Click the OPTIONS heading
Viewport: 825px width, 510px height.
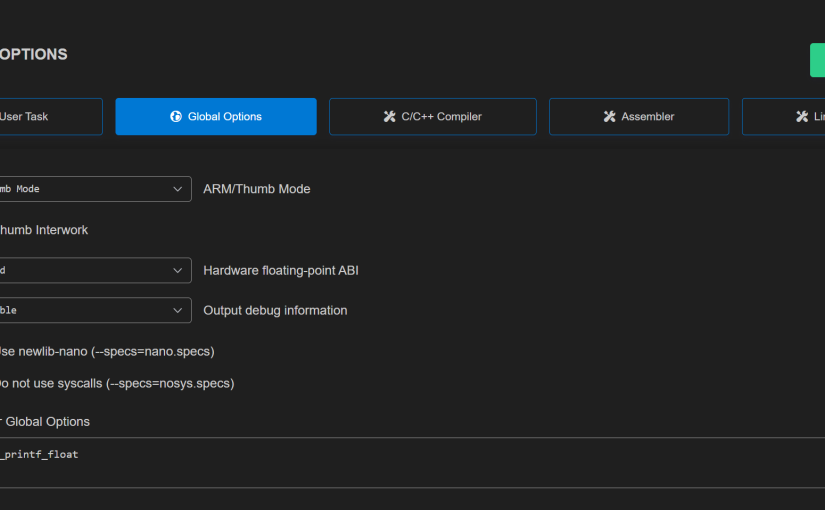(33, 55)
